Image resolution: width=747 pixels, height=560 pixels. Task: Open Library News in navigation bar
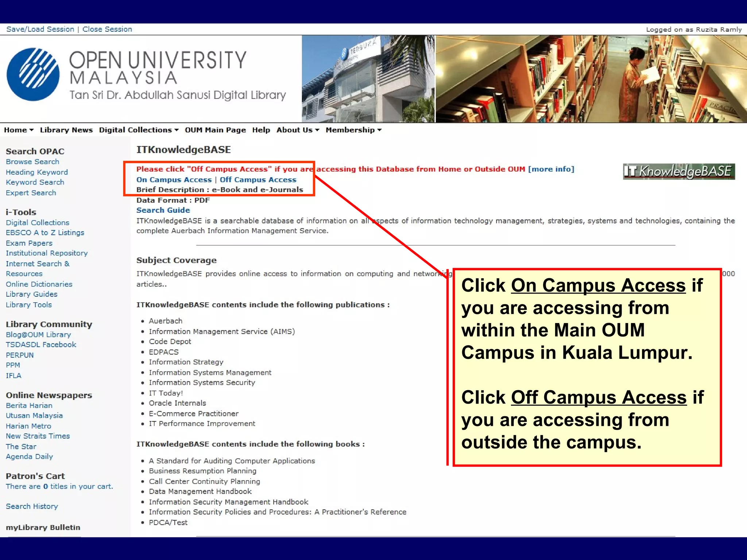click(x=66, y=130)
